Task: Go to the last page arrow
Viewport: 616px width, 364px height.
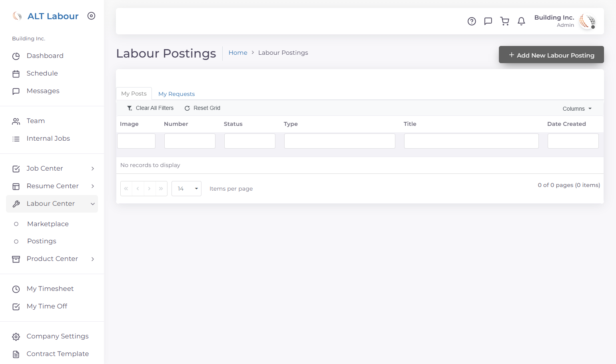Action: pyautogui.click(x=161, y=189)
